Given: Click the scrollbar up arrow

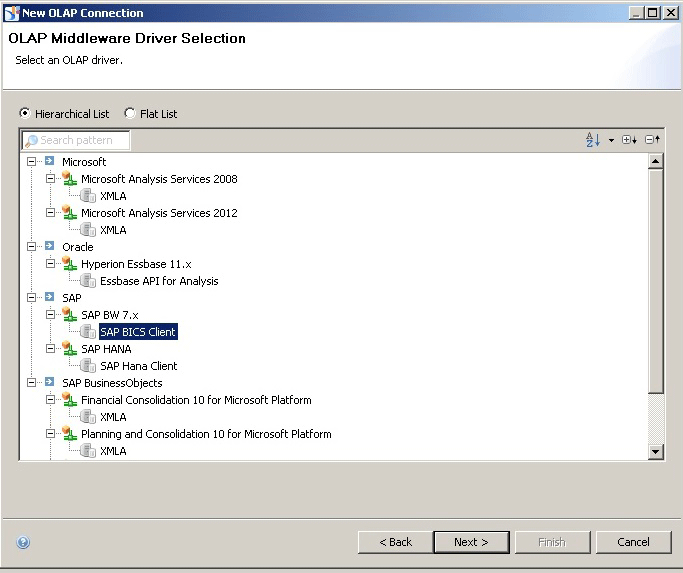Looking at the screenshot, I should coord(655,161).
